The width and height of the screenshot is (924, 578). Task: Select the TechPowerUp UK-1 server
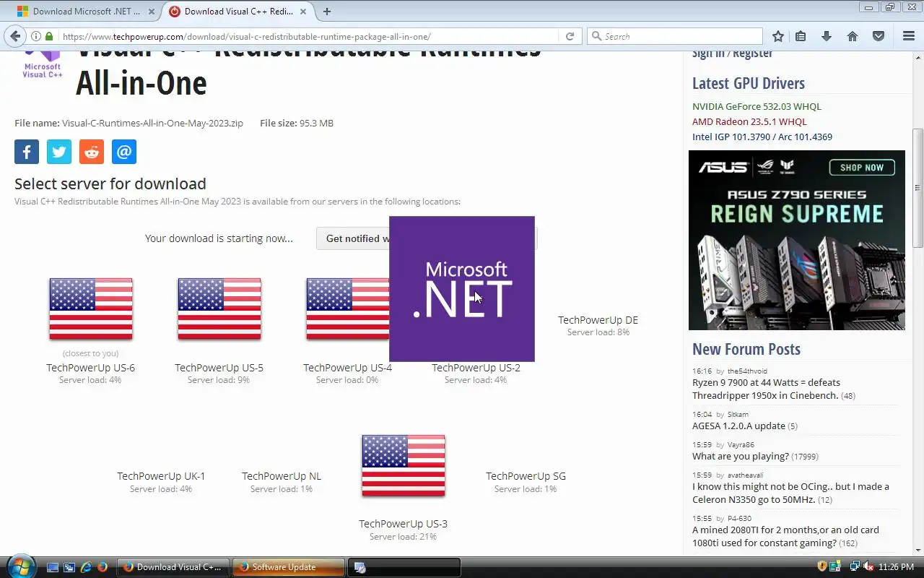point(161,476)
